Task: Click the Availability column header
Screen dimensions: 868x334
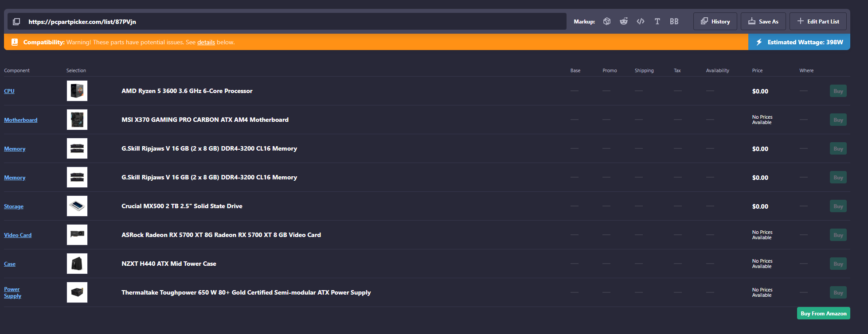Action: pos(718,70)
